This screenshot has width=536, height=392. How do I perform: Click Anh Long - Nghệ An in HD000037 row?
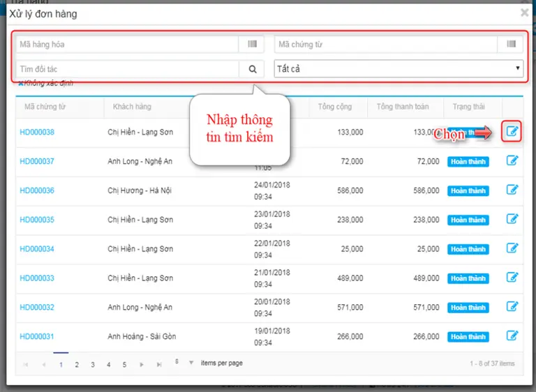click(x=140, y=161)
